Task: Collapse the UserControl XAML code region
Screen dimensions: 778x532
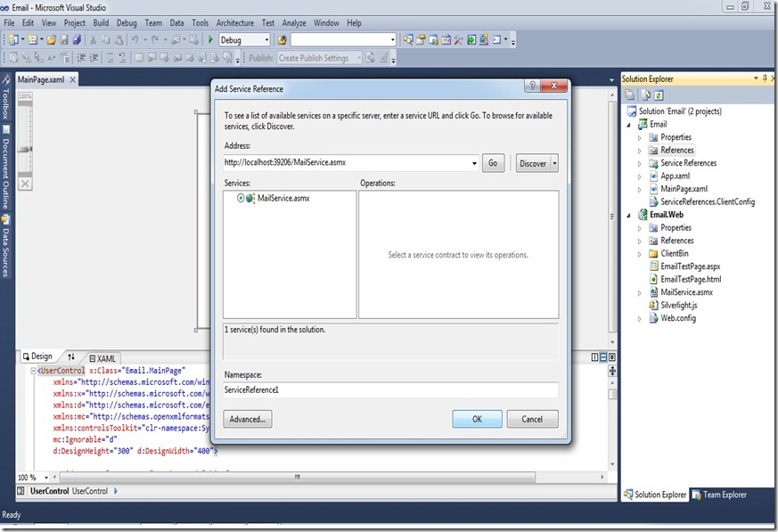Action: pyautogui.click(x=33, y=371)
